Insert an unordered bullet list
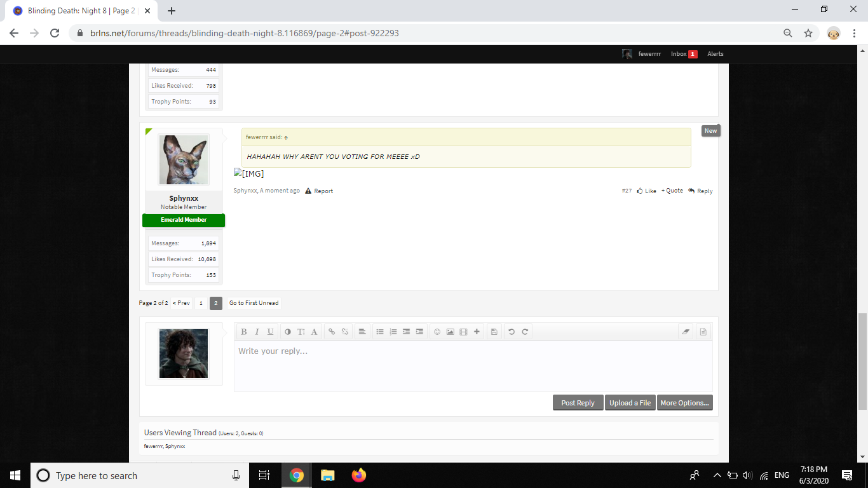Screen dimensions: 868x488 click(380, 332)
